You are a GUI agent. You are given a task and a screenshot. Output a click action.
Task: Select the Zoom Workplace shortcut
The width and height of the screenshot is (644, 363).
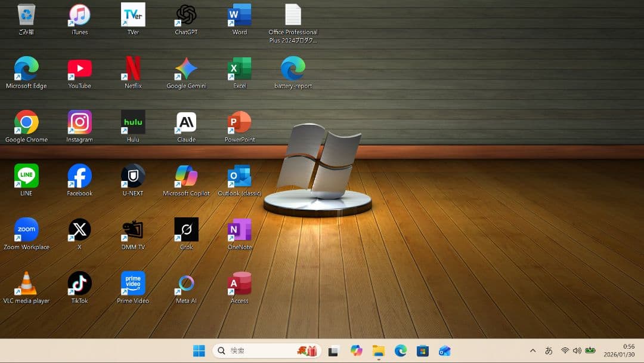tap(26, 230)
